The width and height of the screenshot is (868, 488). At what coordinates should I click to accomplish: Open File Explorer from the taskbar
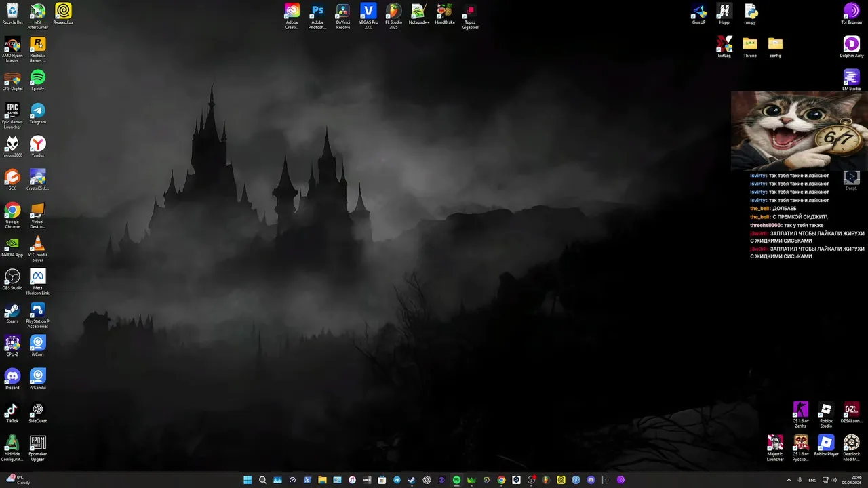(x=322, y=480)
